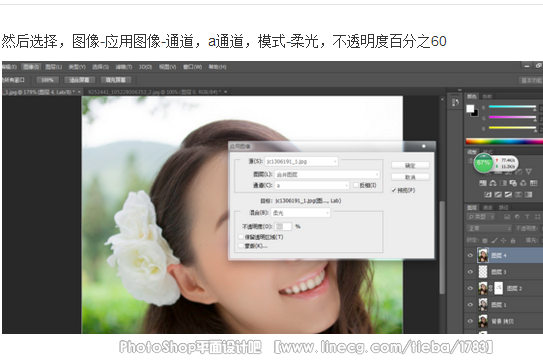Click the black background color swatch

tap(475, 113)
